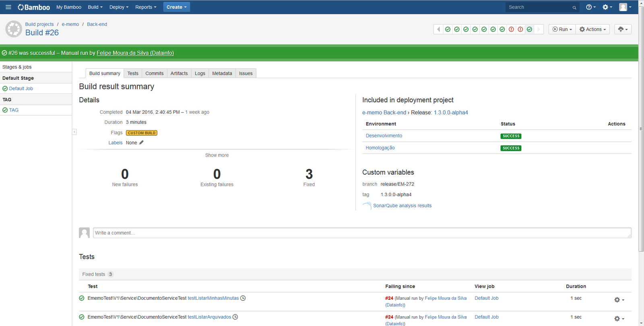Switch to the Artifacts tab
Screen dimensions: 644x326
pyautogui.click(x=179, y=73)
